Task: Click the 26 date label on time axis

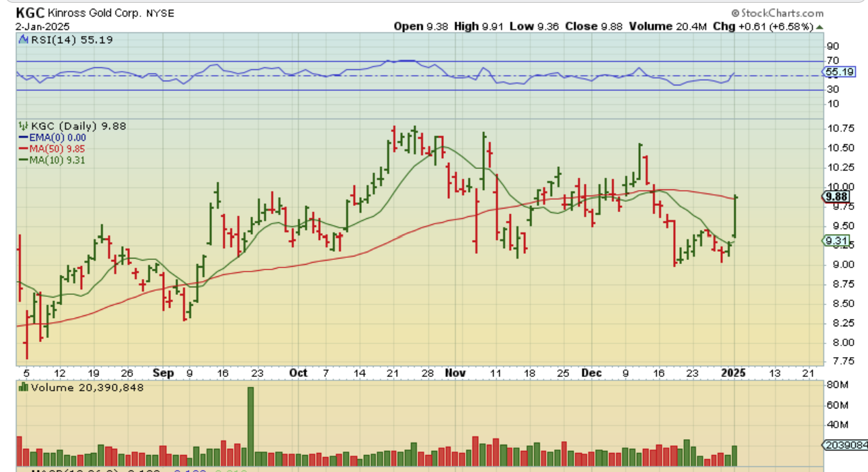Action: click(x=127, y=373)
